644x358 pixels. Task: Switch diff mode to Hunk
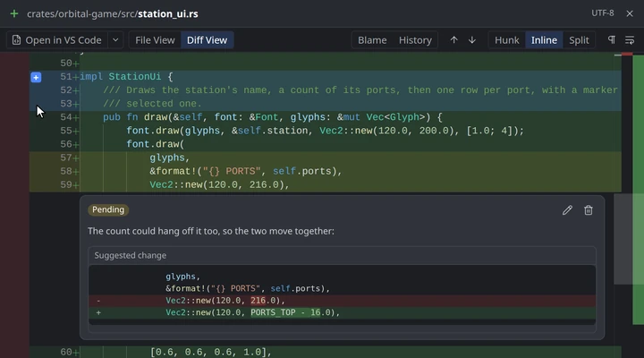507,40
